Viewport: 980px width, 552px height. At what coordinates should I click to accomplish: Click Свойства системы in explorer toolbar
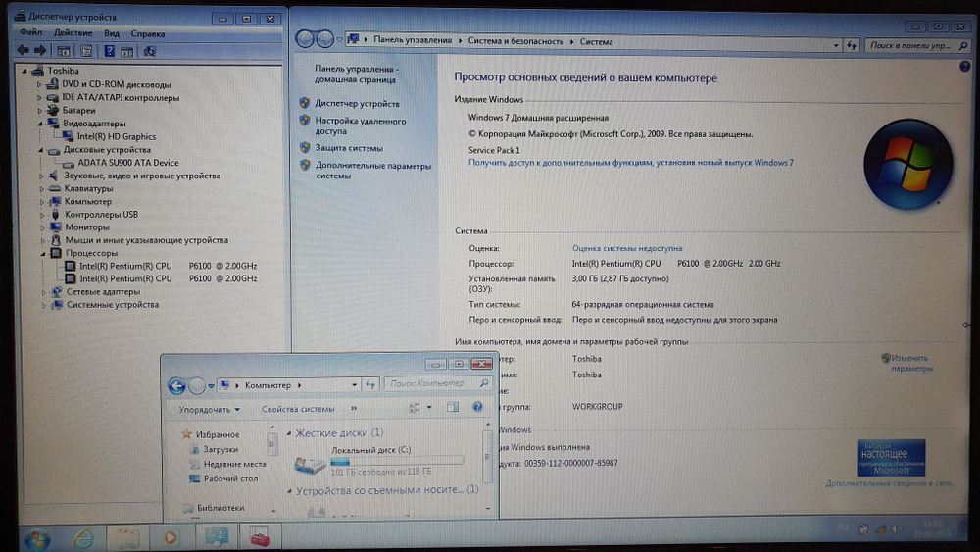tap(298, 409)
